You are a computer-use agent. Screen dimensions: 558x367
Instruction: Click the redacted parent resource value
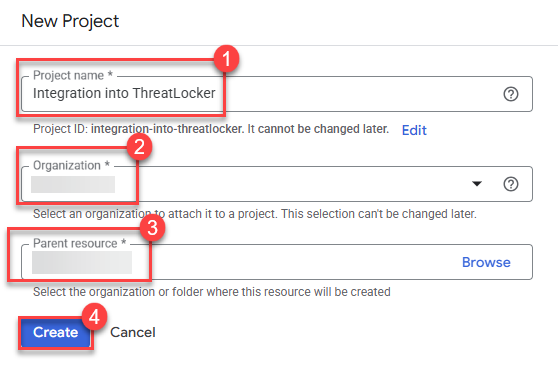82,262
